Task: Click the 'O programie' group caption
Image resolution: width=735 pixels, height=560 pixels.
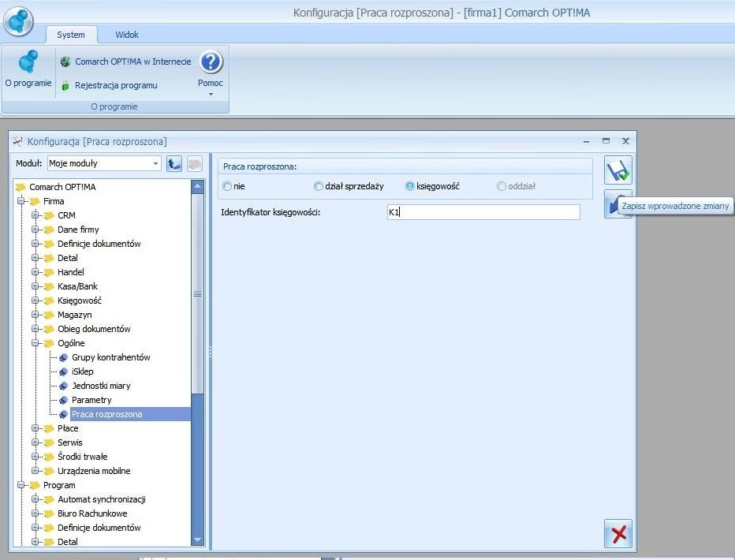Action: 114,106
